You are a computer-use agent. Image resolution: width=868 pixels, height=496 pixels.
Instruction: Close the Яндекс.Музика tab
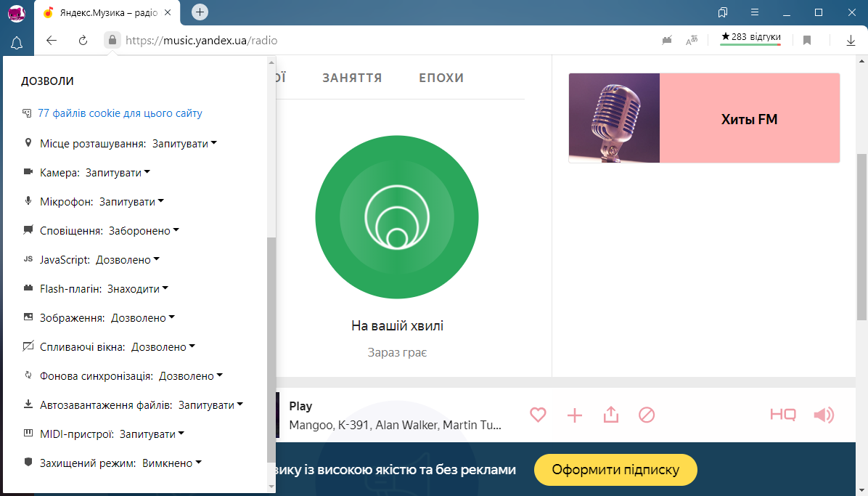[168, 12]
